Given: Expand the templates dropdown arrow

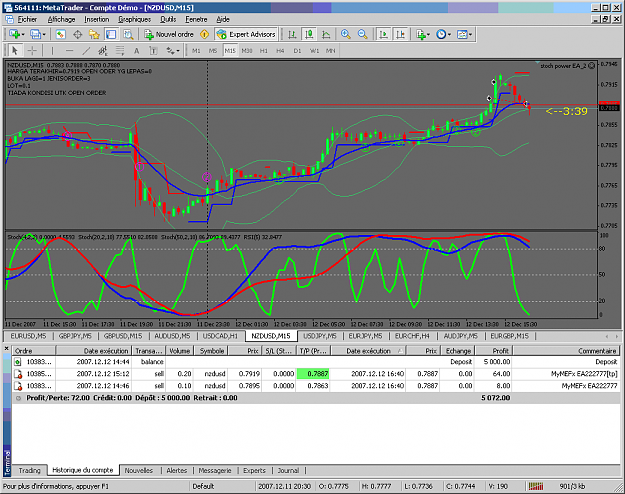Looking at the screenshot, I should point(470,35).
